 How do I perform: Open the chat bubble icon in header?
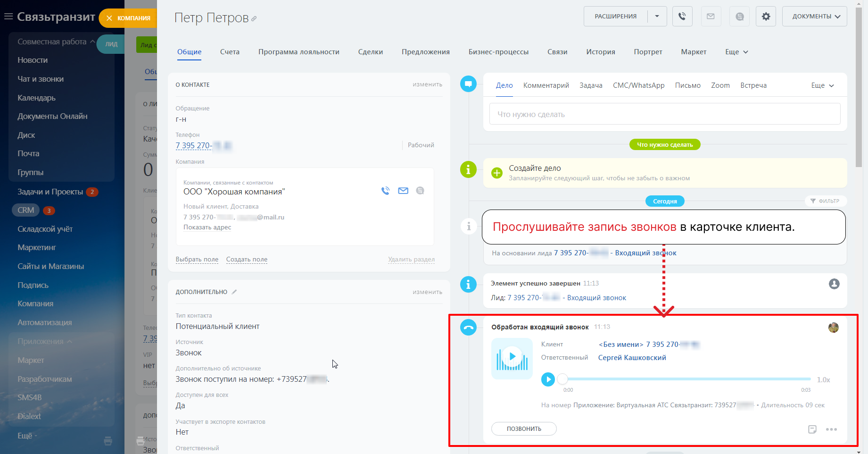coord(740,17)
